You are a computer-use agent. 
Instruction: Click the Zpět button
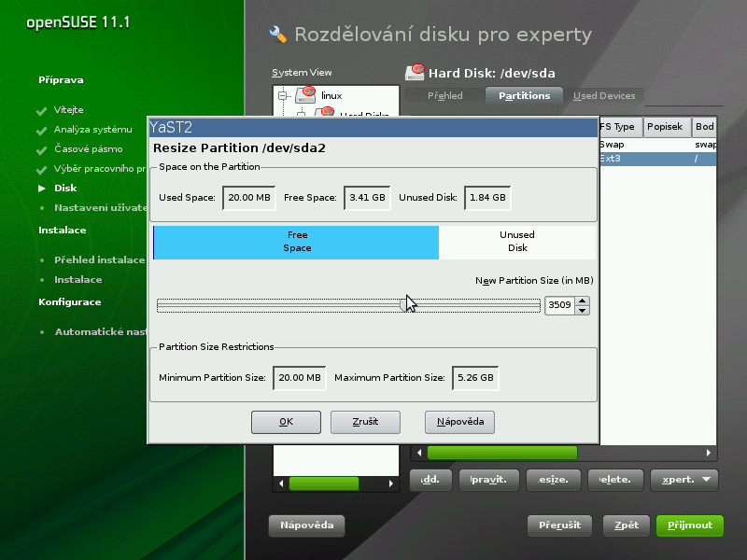[x=626, y=525]
